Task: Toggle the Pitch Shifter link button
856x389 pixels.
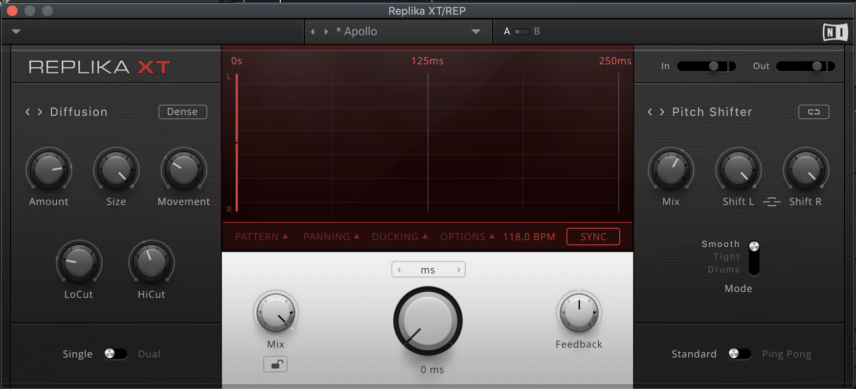Action: (x=814, y=112)
